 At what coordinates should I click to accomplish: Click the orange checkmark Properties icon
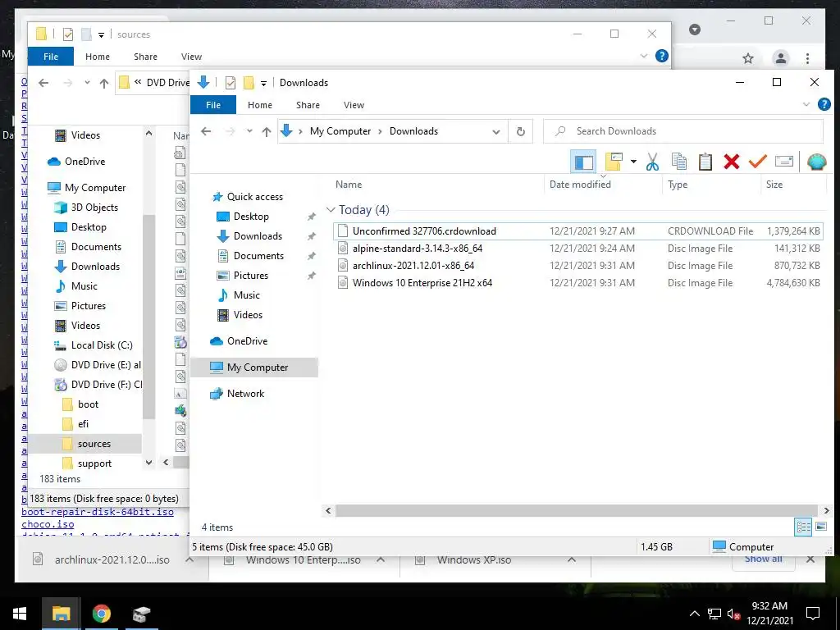pos(757,162)
